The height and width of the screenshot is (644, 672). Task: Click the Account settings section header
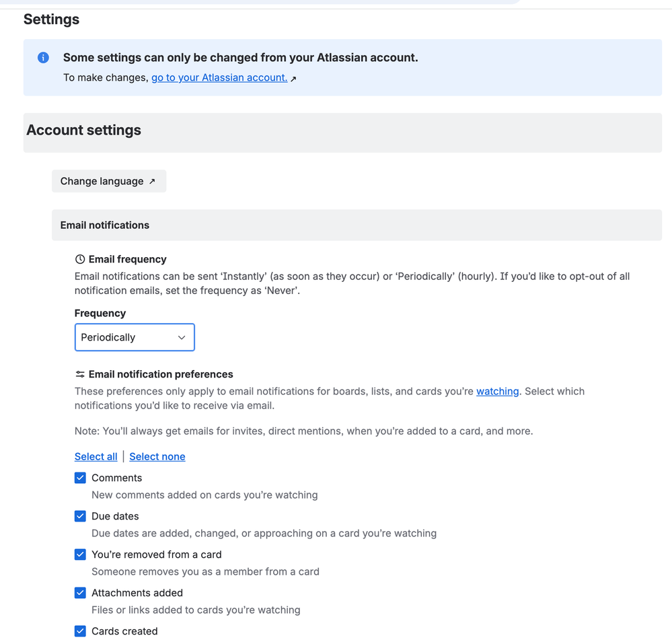pyautogui.click(x=84, y=130)
